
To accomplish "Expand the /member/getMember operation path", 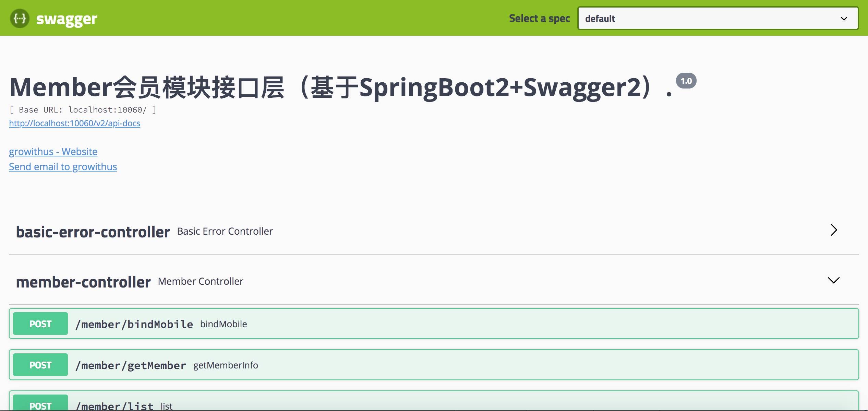I will (131, 365).
